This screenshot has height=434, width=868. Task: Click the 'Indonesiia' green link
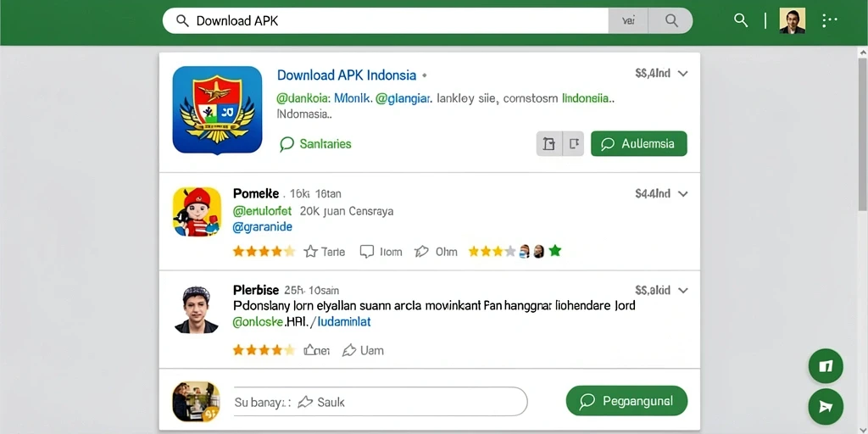point(586,98)
